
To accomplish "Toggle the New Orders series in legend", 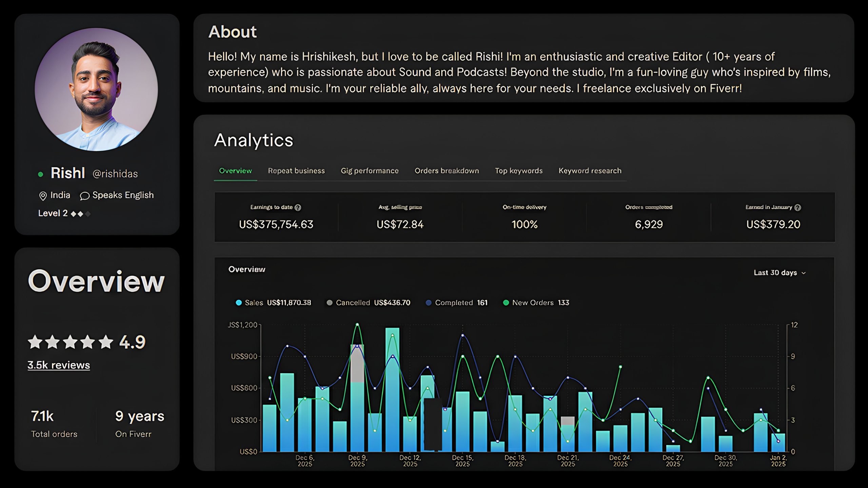I will point(532,303).
